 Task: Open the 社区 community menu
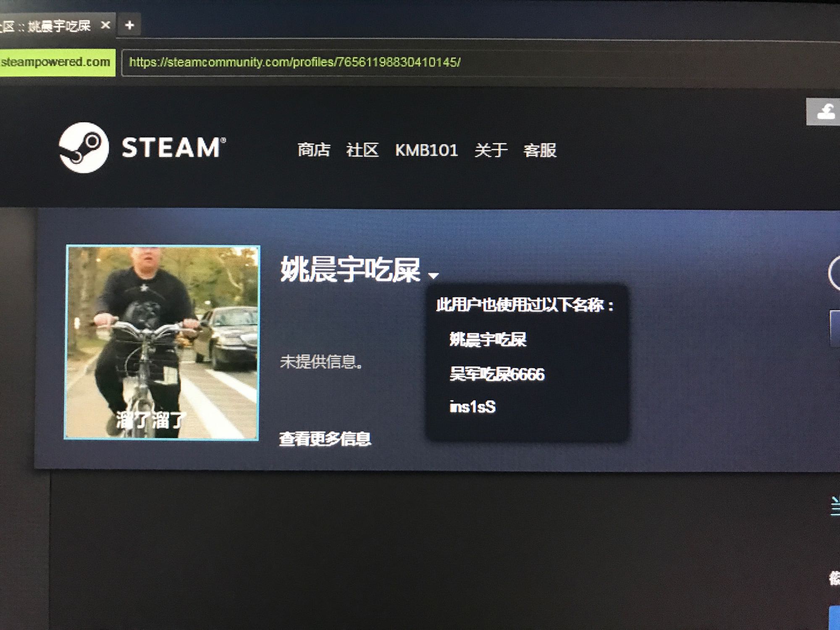click(x=362, y=150)
